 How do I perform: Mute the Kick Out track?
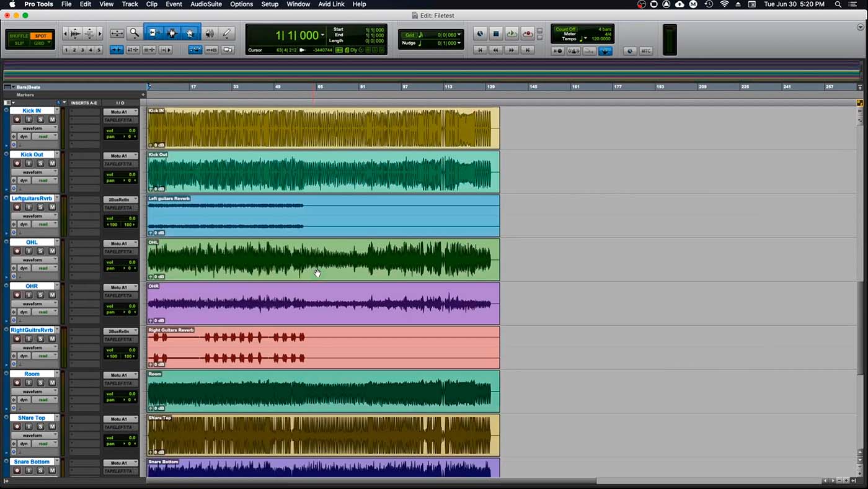click(x=52, y=163)
